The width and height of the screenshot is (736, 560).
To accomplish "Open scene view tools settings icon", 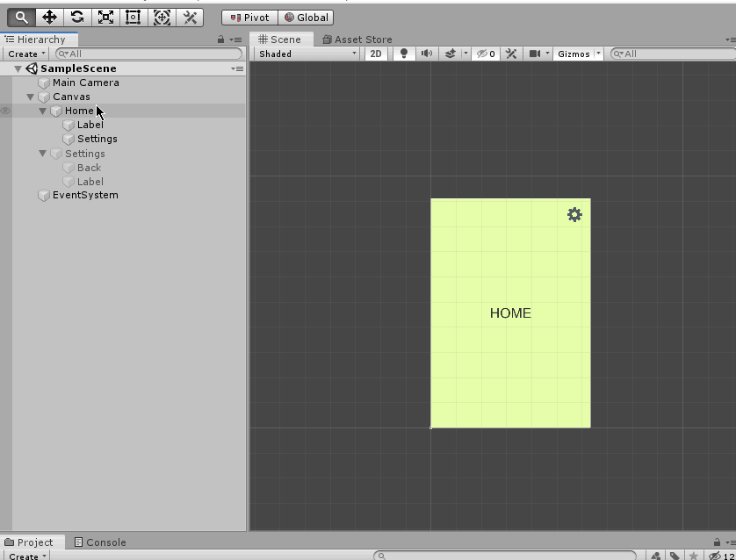I will (511, 54).
